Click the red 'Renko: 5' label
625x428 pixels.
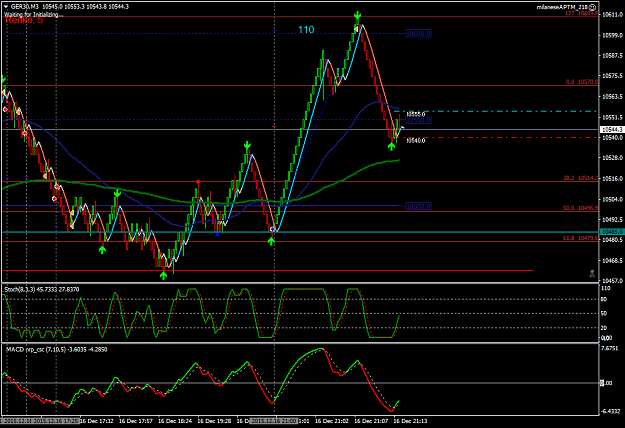pos(24,20)
